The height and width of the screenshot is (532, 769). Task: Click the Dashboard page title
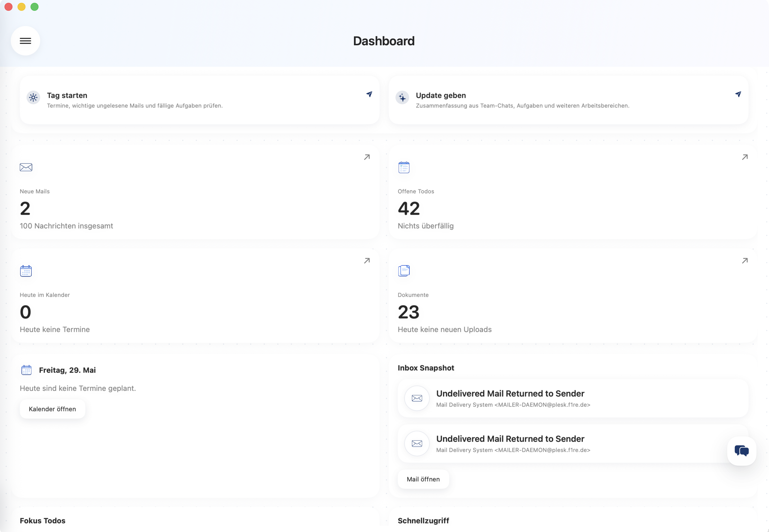(384, 41)
